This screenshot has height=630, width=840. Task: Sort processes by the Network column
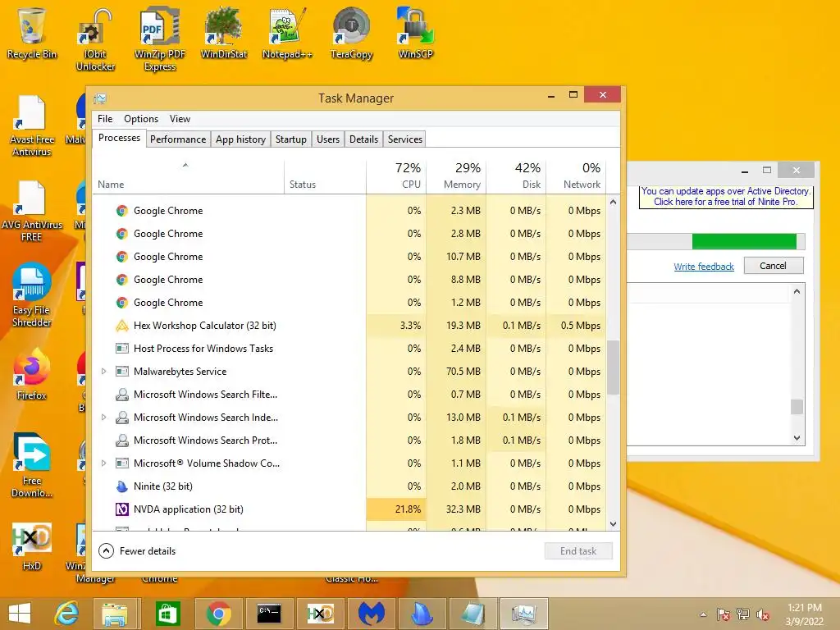point(576,177)
